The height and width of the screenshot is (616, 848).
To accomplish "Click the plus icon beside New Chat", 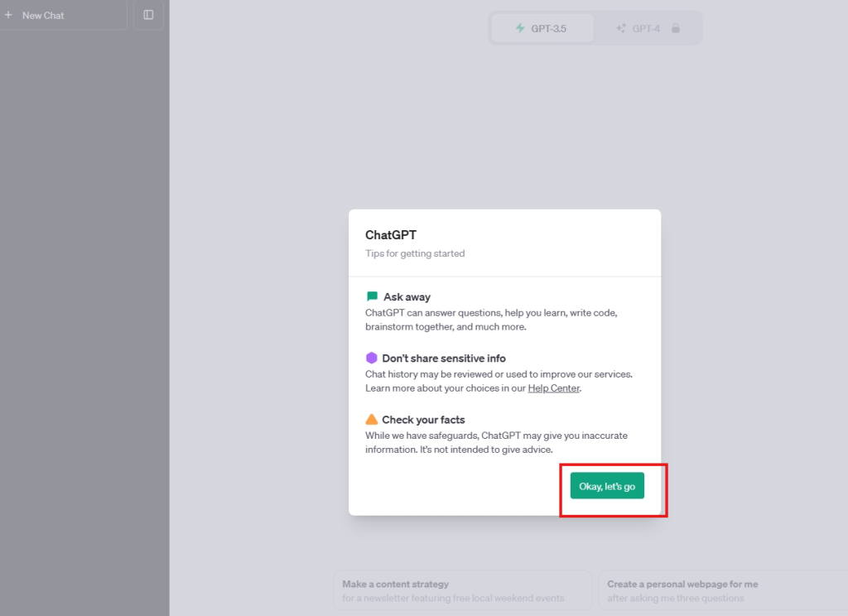I will click(x=8, y=15).
